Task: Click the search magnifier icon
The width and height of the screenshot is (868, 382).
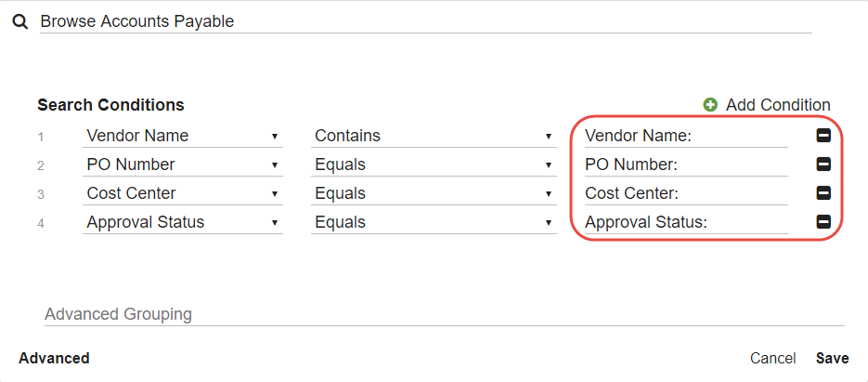Action: click(x=19, y=20)
